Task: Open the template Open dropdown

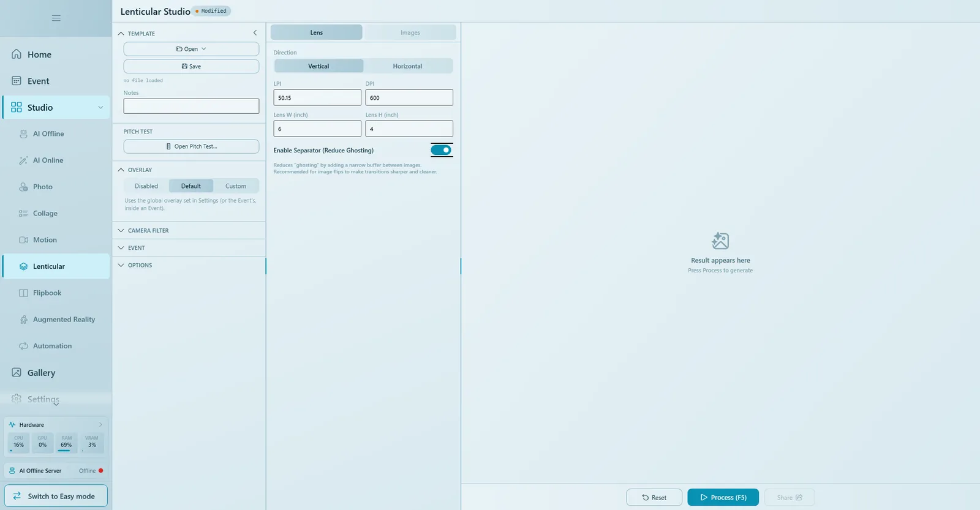Action: click(191, 49)
